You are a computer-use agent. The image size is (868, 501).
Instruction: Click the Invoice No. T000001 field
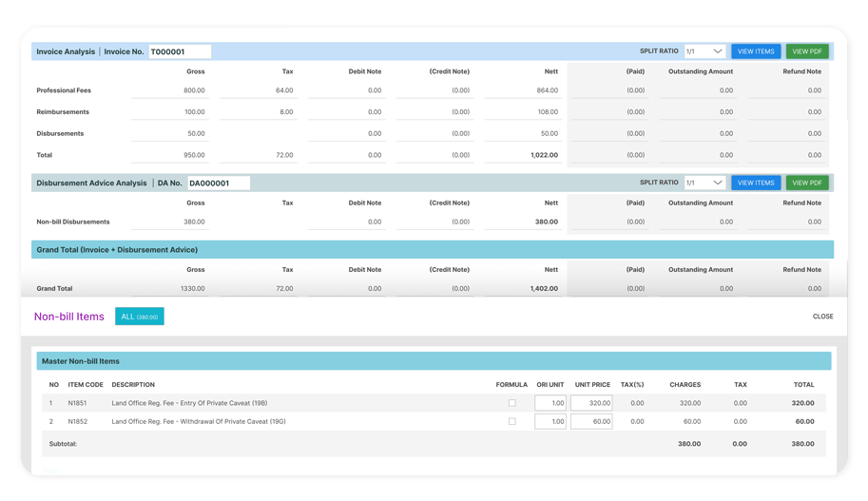point(180,52)
